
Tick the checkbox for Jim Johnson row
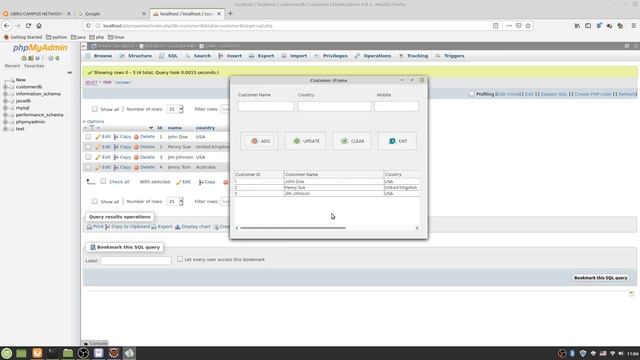pos(88,157)
